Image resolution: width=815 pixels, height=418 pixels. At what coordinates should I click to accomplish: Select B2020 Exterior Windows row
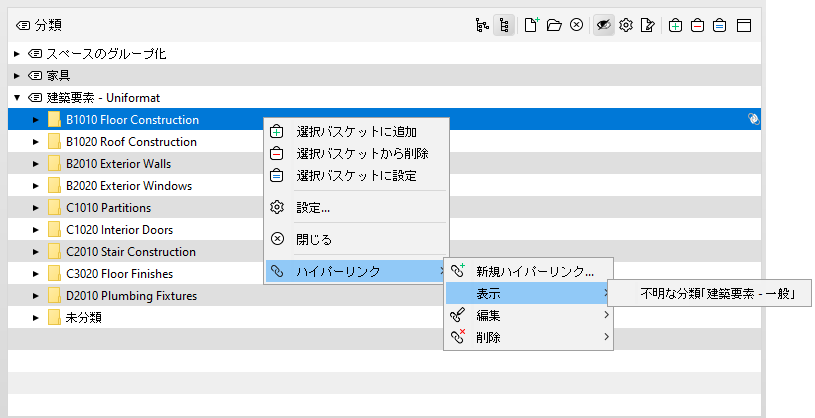tap(384, 186)
